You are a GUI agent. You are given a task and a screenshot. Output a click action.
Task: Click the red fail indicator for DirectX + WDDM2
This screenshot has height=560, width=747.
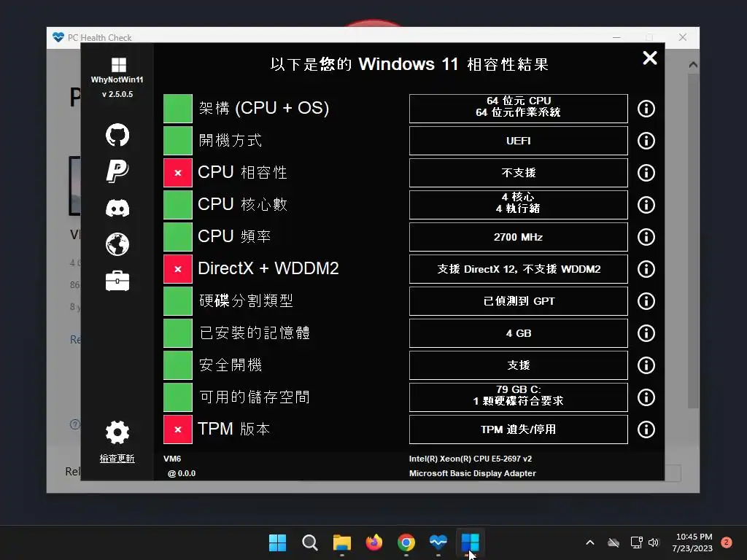coord(178,269)
